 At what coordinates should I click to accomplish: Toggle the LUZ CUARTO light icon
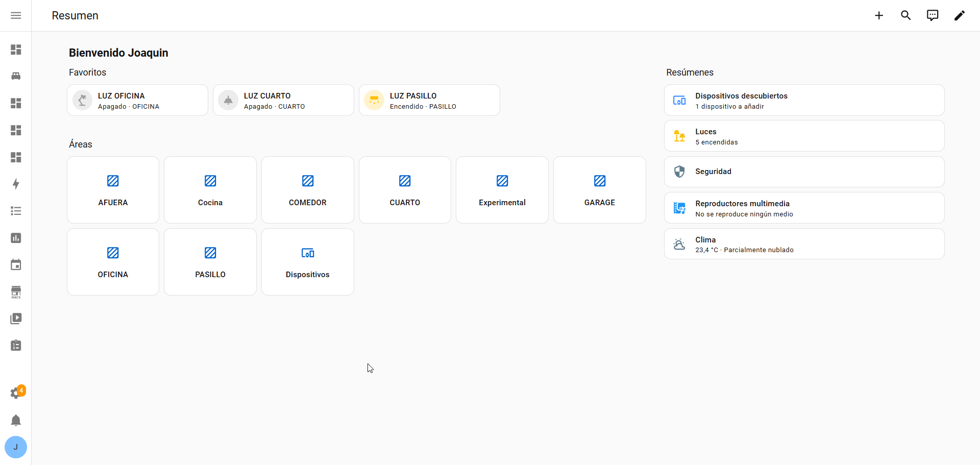click(228, 100)
